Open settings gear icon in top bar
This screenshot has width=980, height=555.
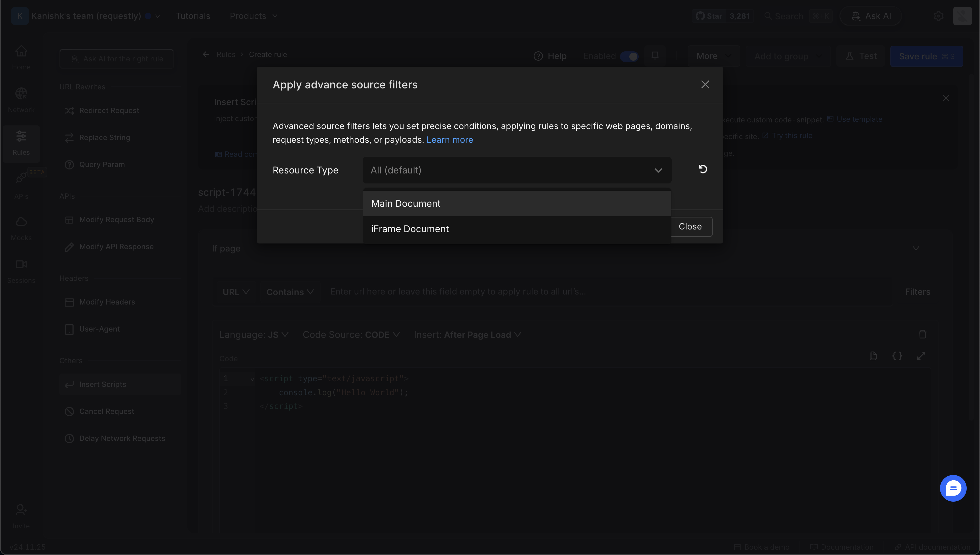pos(938,16)
